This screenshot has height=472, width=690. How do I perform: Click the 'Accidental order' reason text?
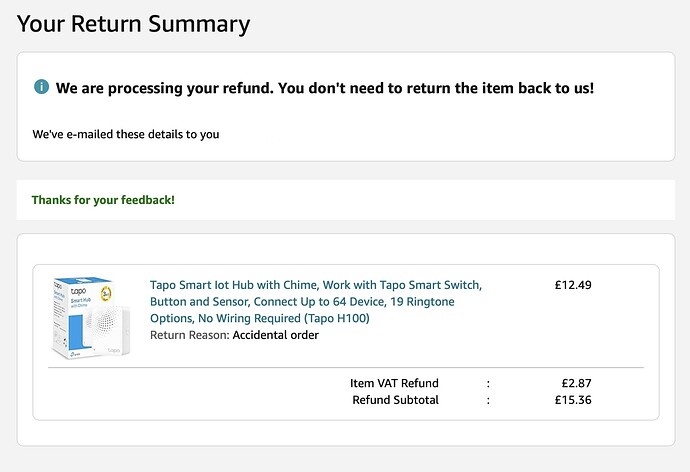tap(275, 335)
